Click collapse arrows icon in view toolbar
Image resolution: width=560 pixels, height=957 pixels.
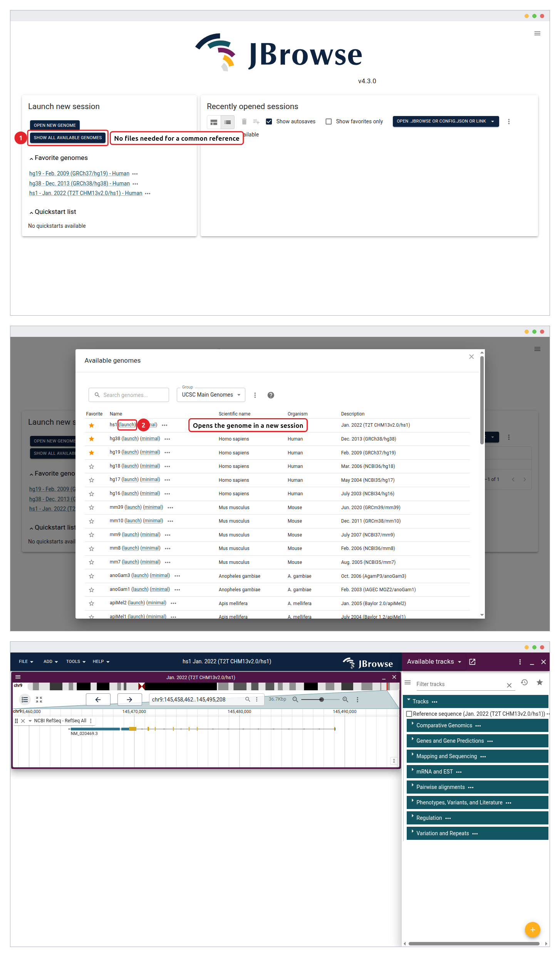click(39, 699)
